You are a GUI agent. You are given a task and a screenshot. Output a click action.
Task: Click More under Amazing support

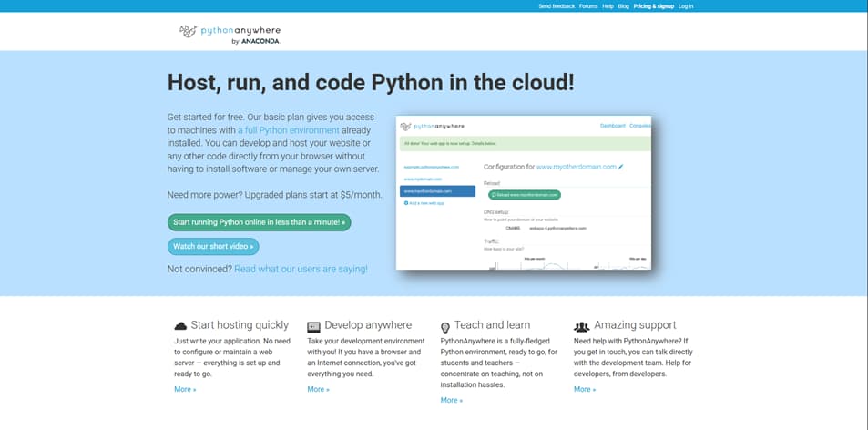click(585, 389)
